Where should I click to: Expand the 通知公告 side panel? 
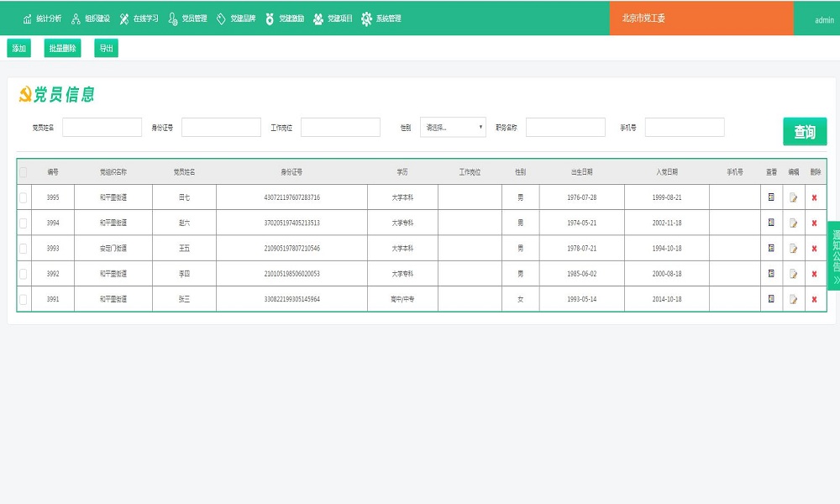point(834,256)
